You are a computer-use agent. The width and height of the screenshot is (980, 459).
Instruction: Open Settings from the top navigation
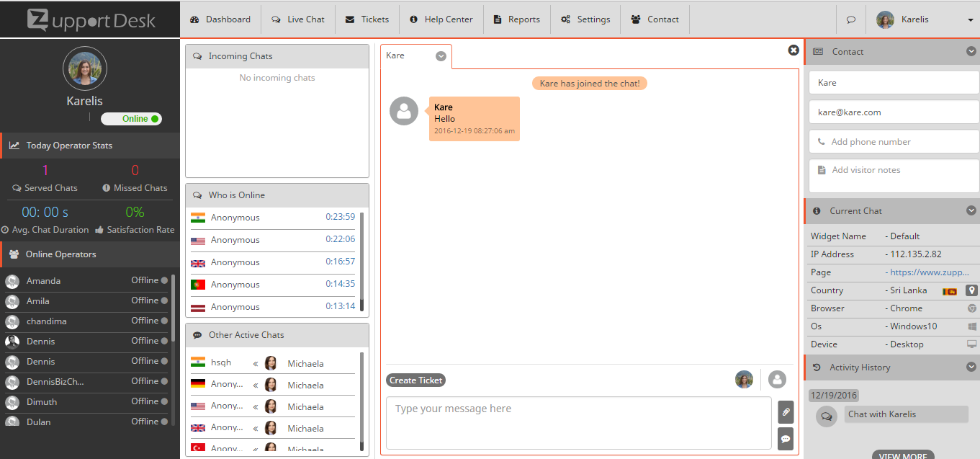pos(585,19)
